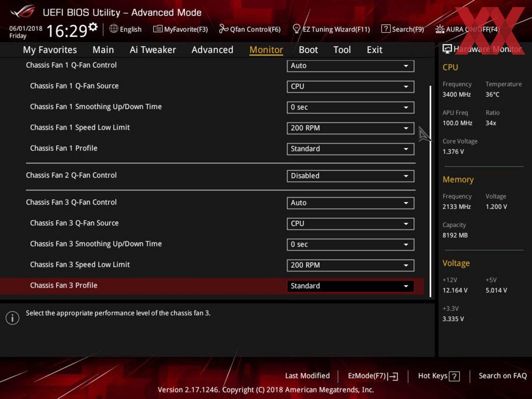This screenshot has width=532, height=399.
Task: Click the AURA light icon
Action: 440,29
